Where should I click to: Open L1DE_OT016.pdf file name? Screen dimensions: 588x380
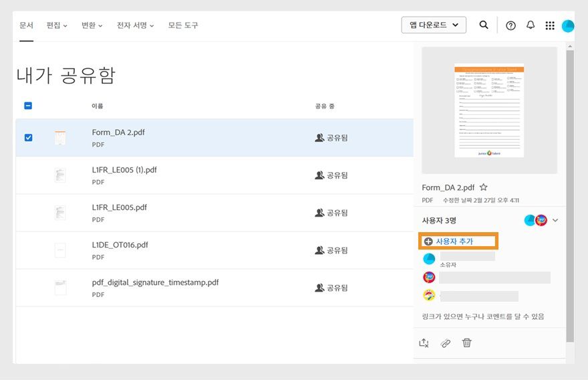[120, 245]
